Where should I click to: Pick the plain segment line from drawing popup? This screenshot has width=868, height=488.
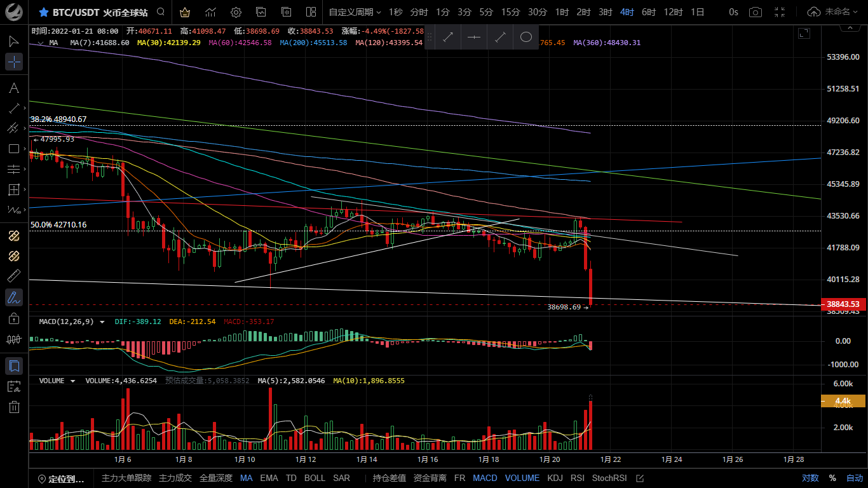[500, 37]
